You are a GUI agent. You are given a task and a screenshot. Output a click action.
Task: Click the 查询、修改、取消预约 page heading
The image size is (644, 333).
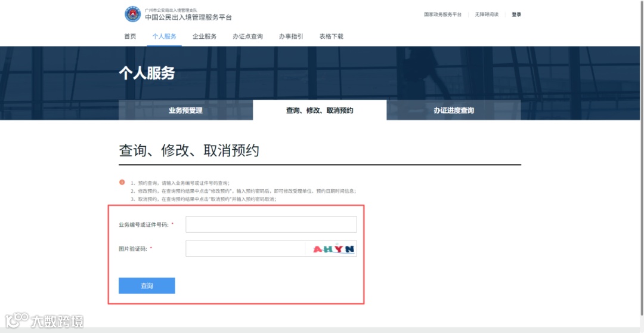(x=189, y=150)
